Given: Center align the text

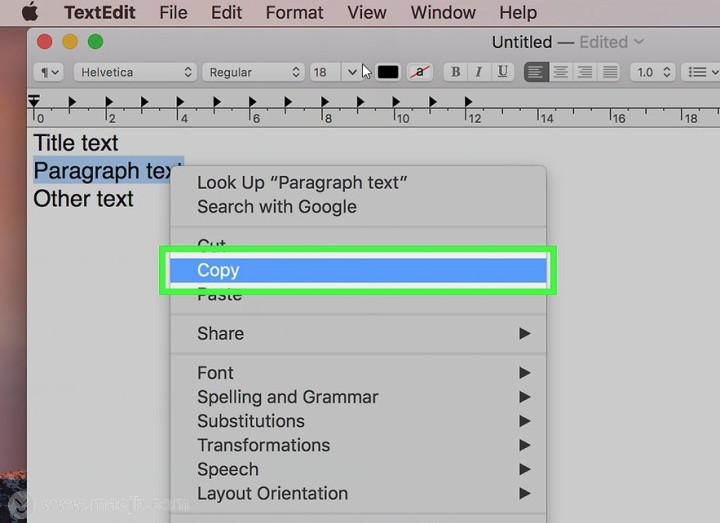Looking at the screenshot, I should (x=561, y=72).
